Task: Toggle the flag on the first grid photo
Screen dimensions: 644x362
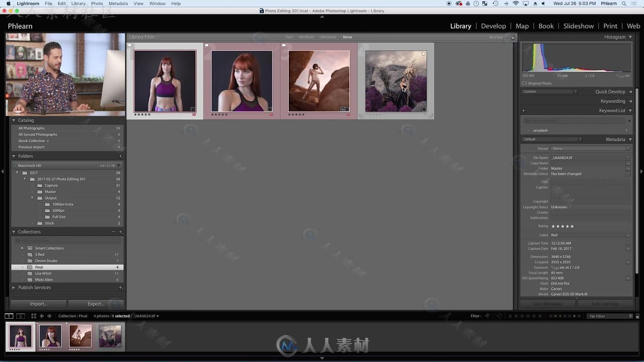Action: click(130, 45)
